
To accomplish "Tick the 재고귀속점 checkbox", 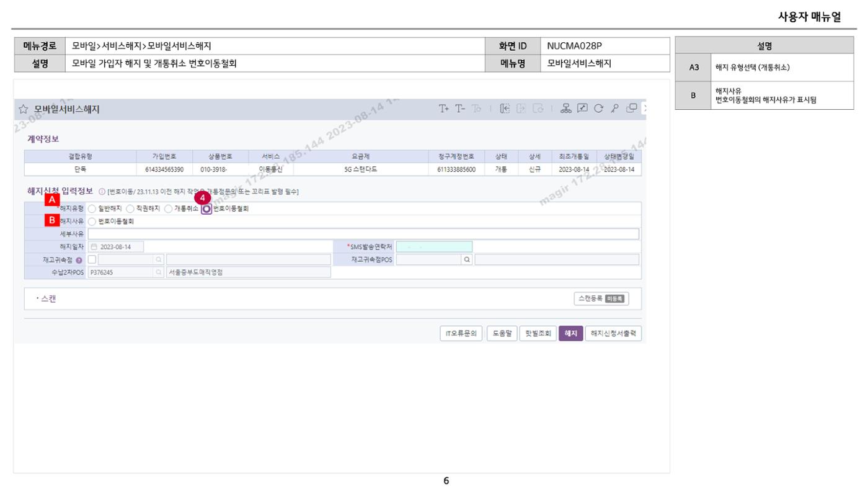I will (x=92, y=259).
